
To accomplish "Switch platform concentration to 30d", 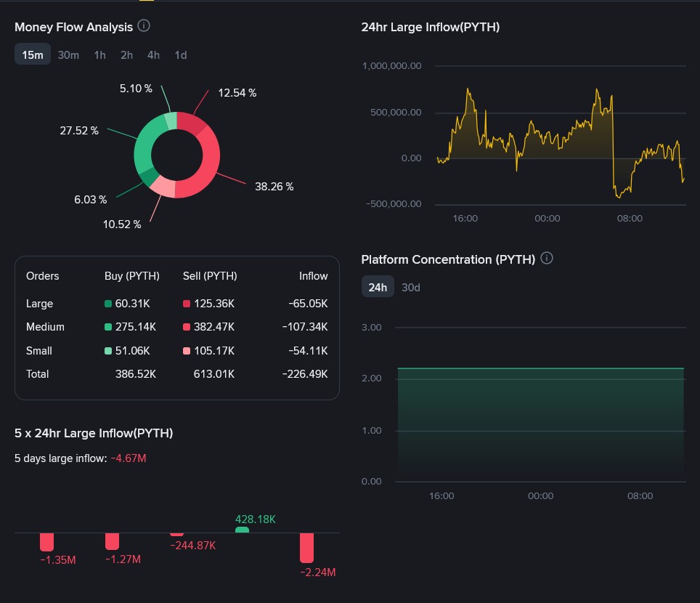I will tap(411, 287).
